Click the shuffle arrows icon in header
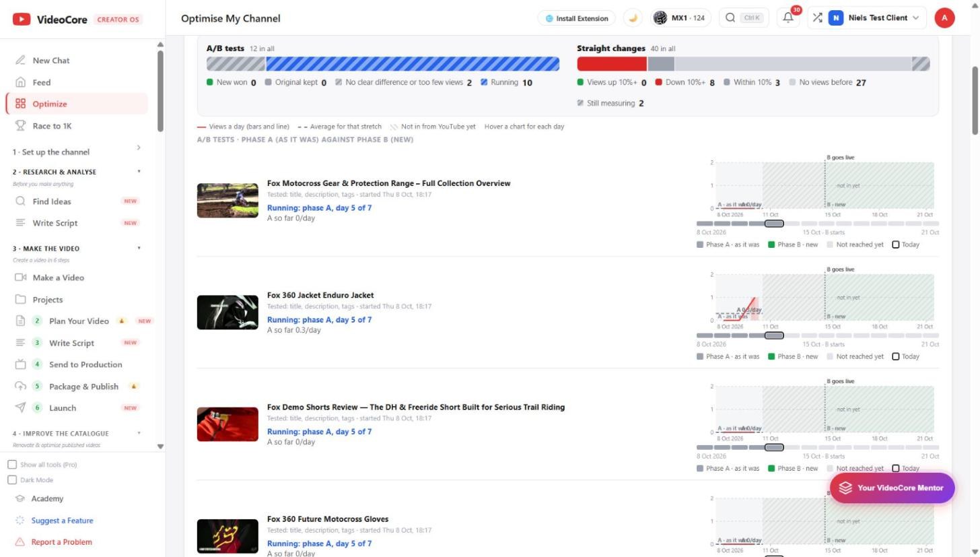The width and height of the screenshot is (980, 557). point(817,18)
